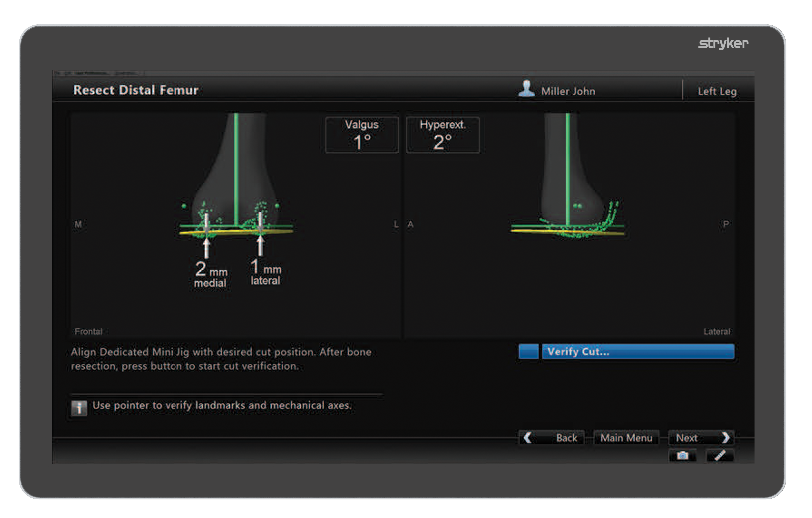Click the patient profile icon
Screen dimensions: 812x518
(x=526, y=88)
